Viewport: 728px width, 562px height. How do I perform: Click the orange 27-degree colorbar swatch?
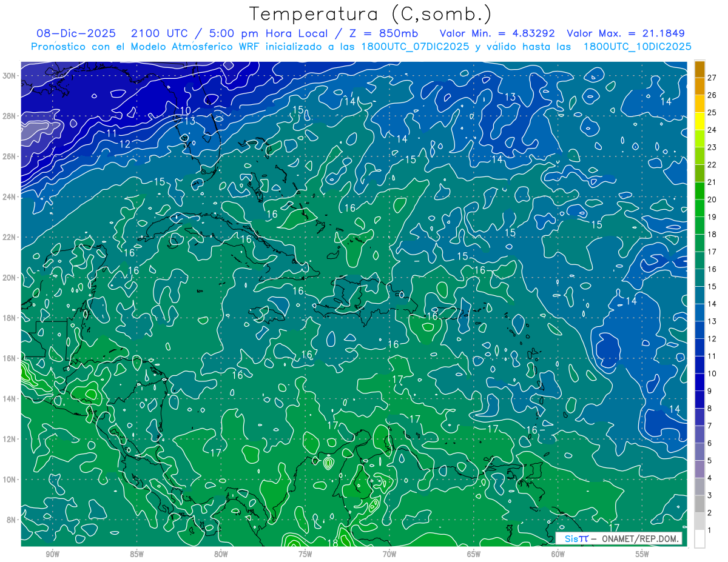[699, 70]
